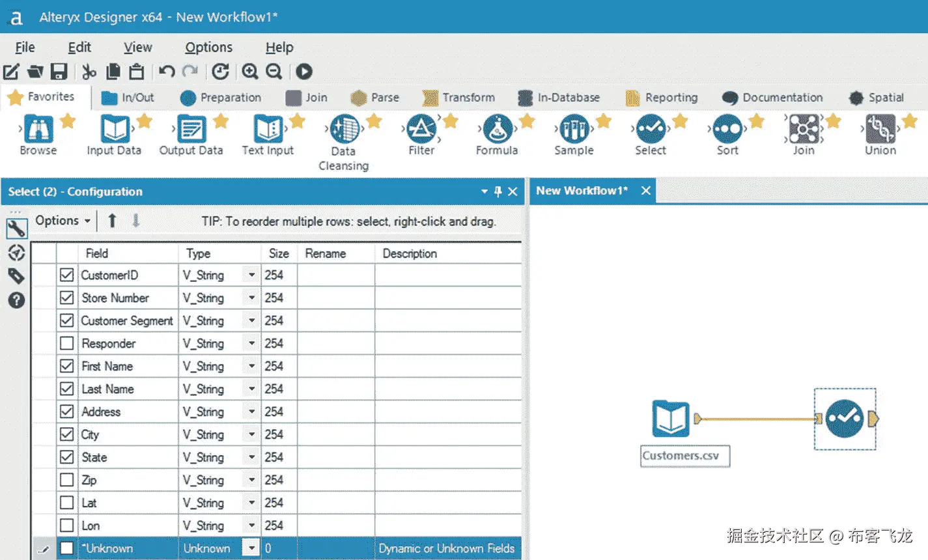Open the Navigation side icon
The width and height of the screenshot is (928, 560).
[x=16, y=253]
